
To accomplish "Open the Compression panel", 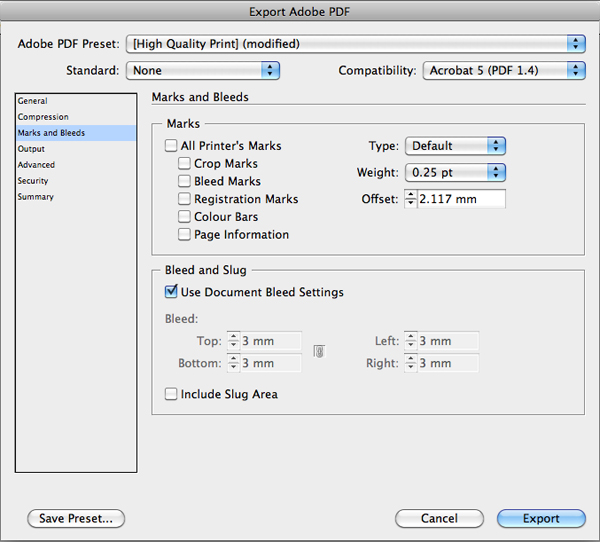I will [x=76, y=117].
